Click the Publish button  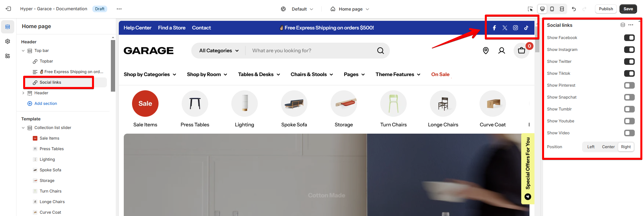coord(606,9)
